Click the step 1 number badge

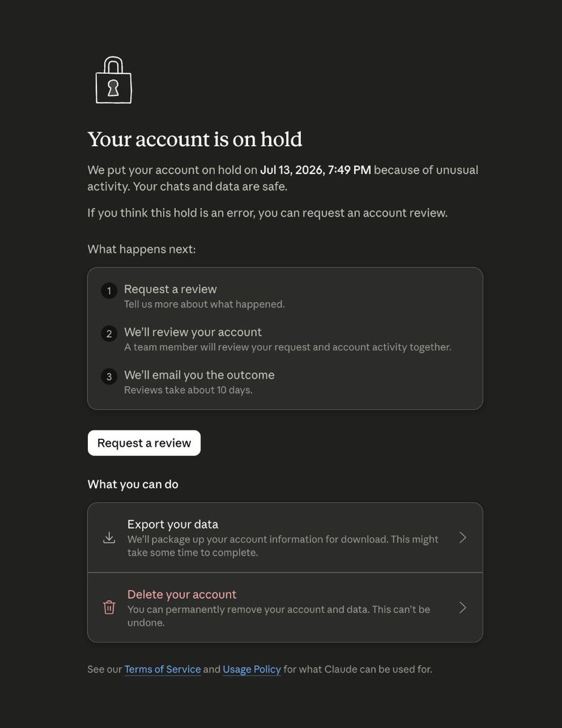coord(109,291)
